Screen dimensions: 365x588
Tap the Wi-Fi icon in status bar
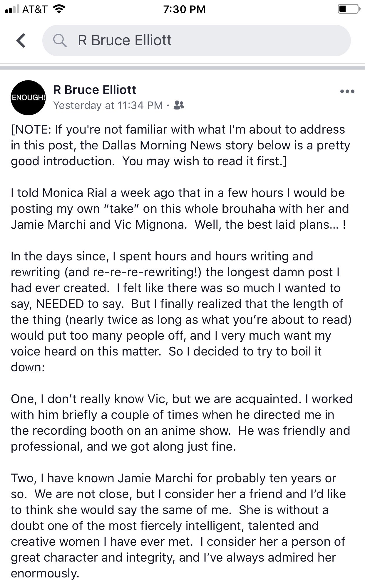59,9
